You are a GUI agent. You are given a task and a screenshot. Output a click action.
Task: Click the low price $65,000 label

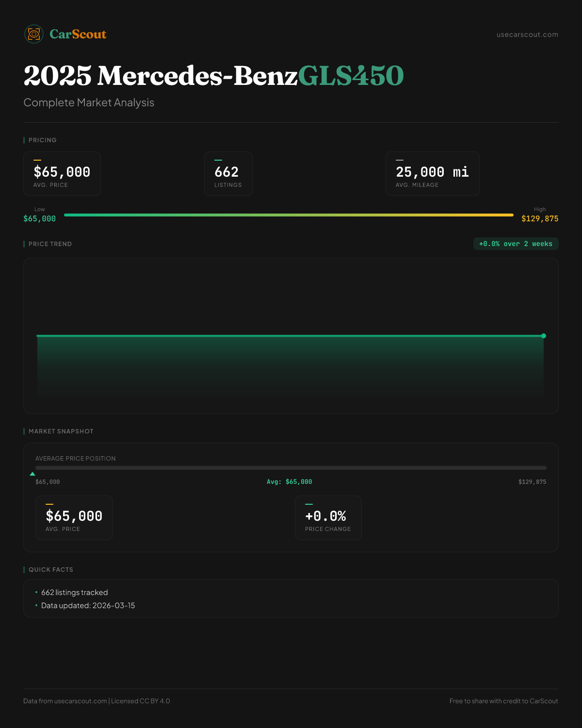tap(39, 219)
